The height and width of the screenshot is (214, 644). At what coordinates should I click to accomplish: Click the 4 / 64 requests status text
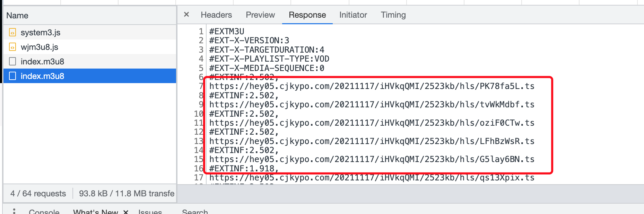[x=38, y=194]
